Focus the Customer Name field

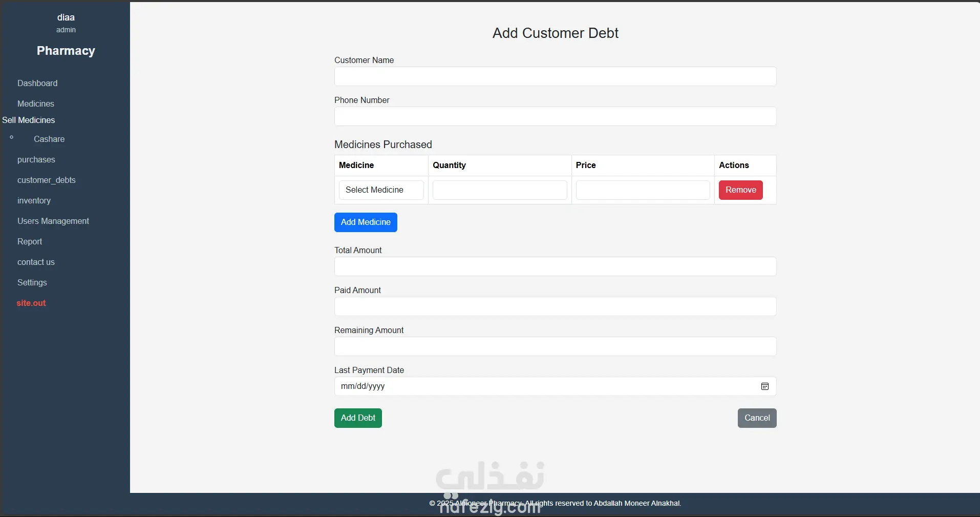555,76
